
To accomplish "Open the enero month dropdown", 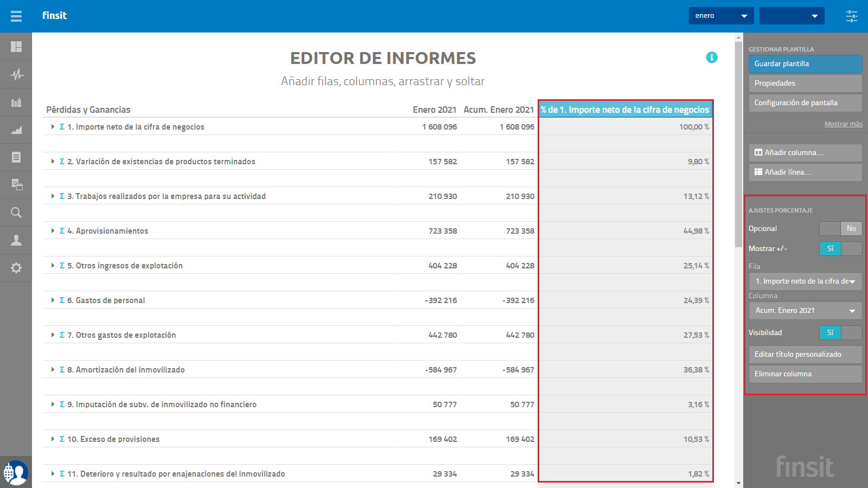I will point(721,16).
